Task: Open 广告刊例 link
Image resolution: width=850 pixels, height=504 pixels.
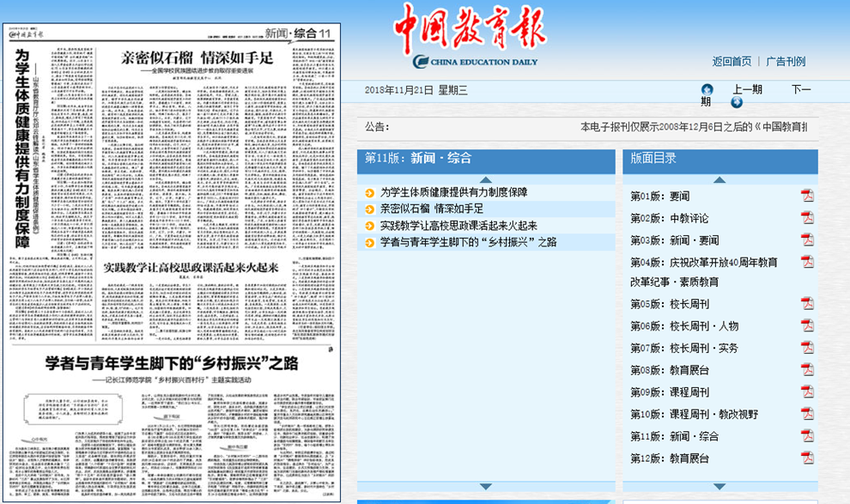Action: (x=786, y=61)
